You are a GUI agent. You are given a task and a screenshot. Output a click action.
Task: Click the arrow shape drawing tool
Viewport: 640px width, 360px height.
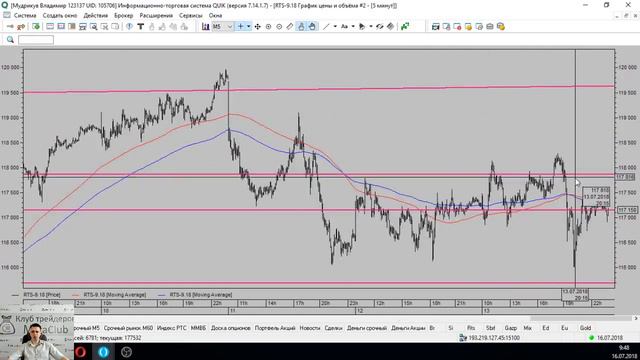(362, 27)
